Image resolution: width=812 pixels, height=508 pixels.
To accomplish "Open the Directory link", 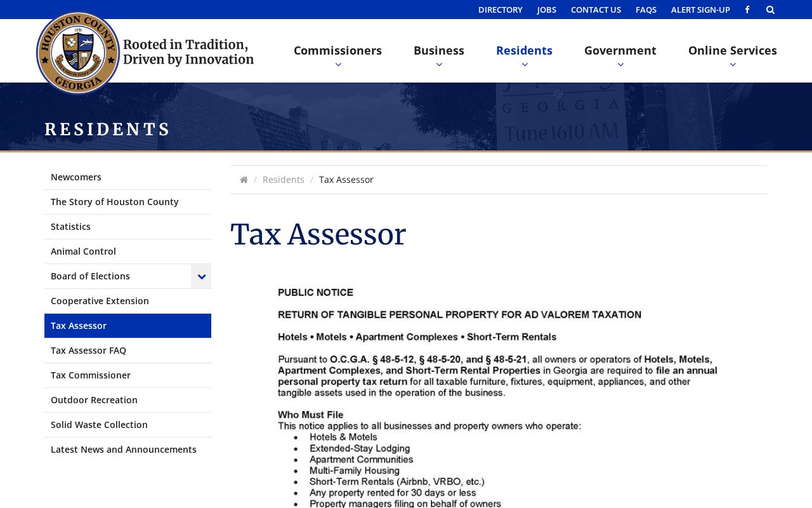I will coord(501,10).
